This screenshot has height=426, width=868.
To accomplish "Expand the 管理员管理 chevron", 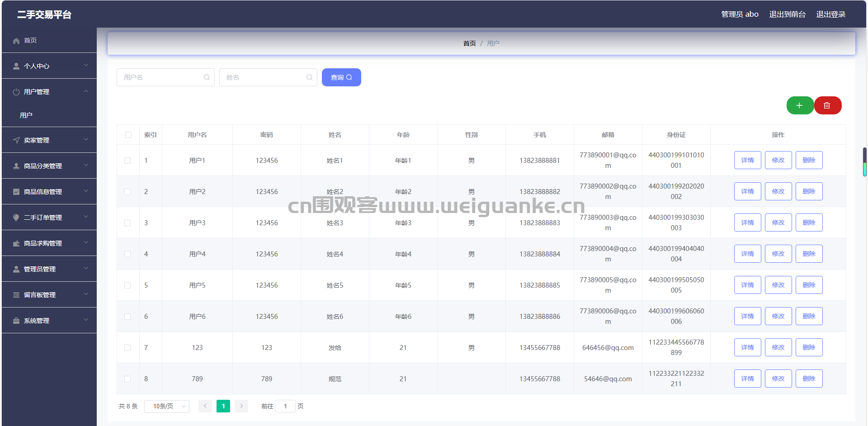I will click(86, 269).
